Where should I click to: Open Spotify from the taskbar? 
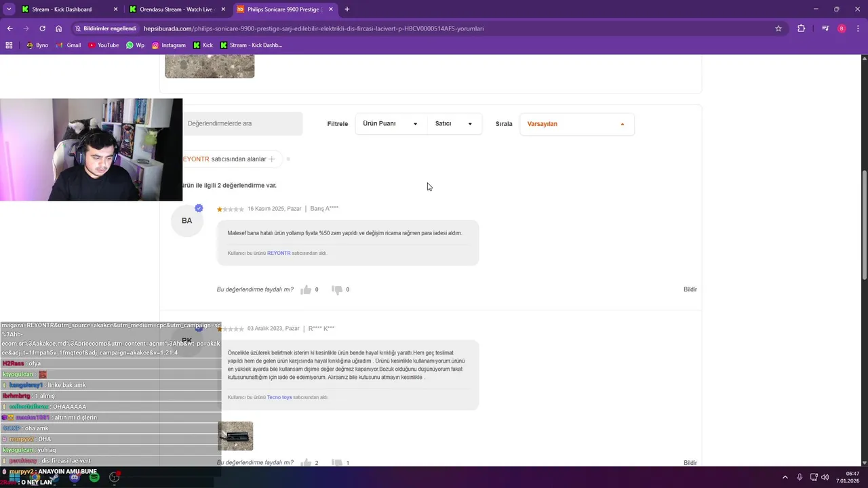pos(94,477)
